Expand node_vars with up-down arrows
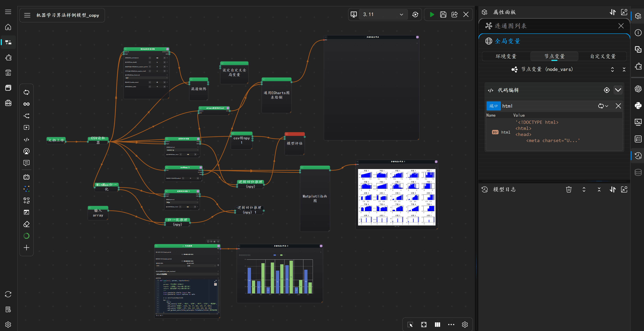The image size is (644, 331). pyautogui.click(x=612, y=69)
